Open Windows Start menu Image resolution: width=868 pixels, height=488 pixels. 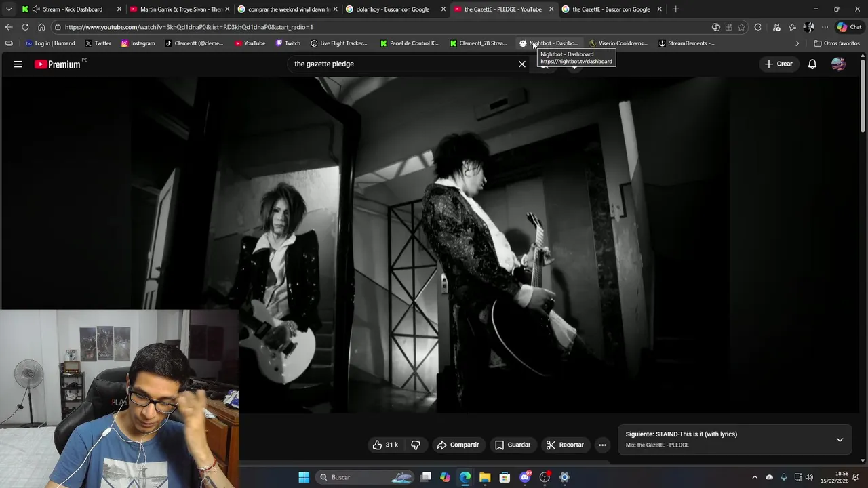point(304,477)
